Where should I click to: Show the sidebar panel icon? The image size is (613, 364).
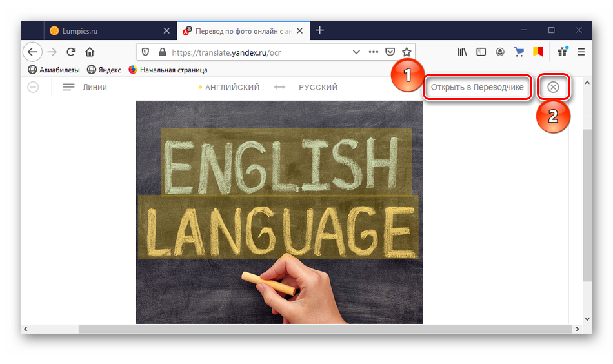pyautogui.click(x=481, y=52)
